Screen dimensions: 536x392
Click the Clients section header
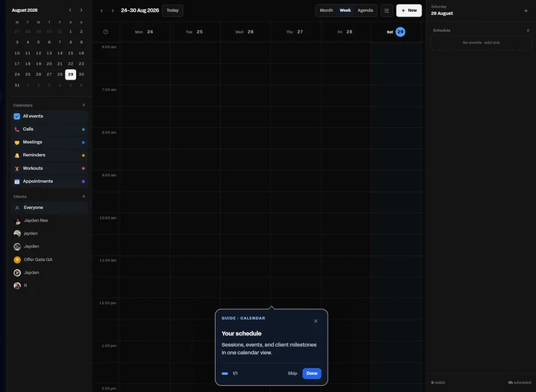click(20, 196)
